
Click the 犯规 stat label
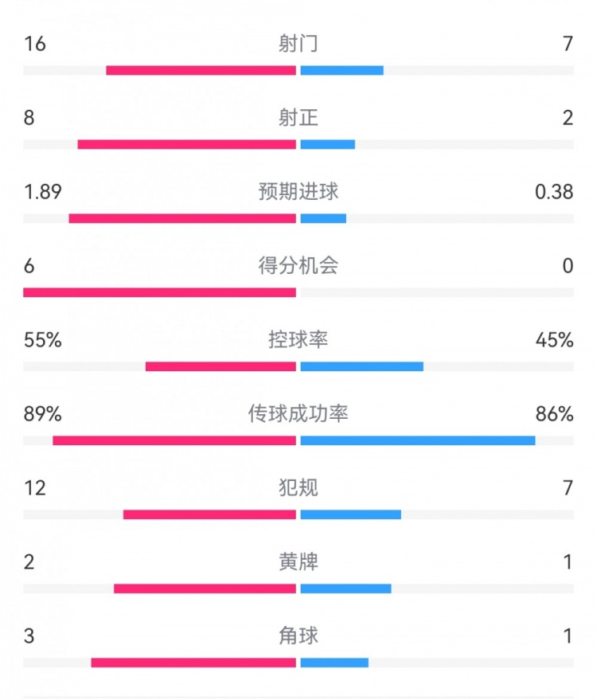click(298, 488)
